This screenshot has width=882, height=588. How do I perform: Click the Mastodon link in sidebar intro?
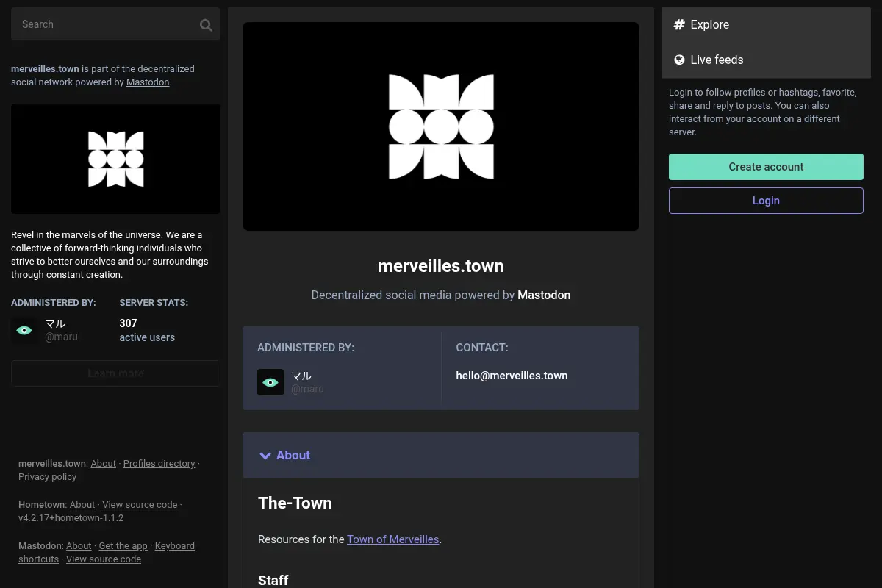(x=148, y=82)
